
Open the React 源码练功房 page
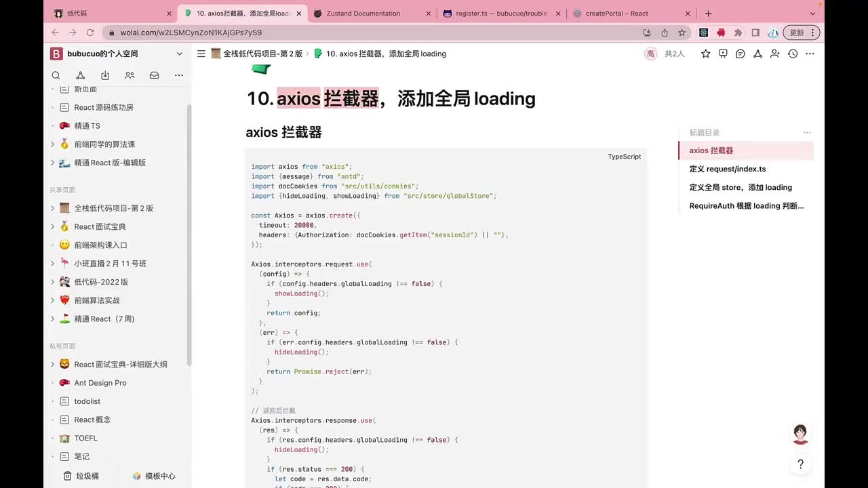point(104,107)
